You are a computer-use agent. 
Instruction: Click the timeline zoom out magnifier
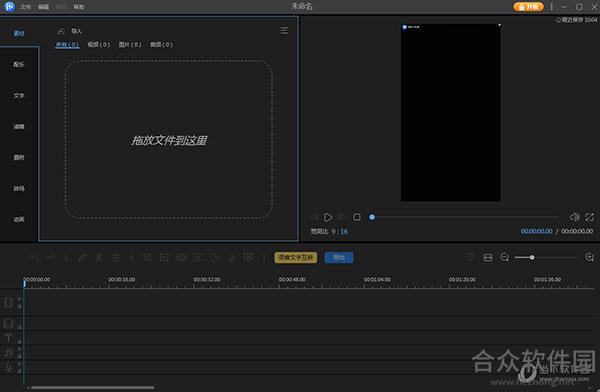tap(505, 257)
